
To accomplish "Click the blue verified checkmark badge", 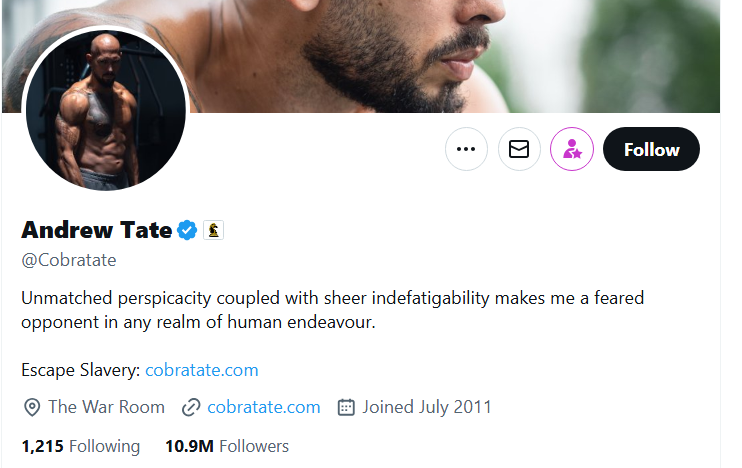I will click(x=187, y=230).
